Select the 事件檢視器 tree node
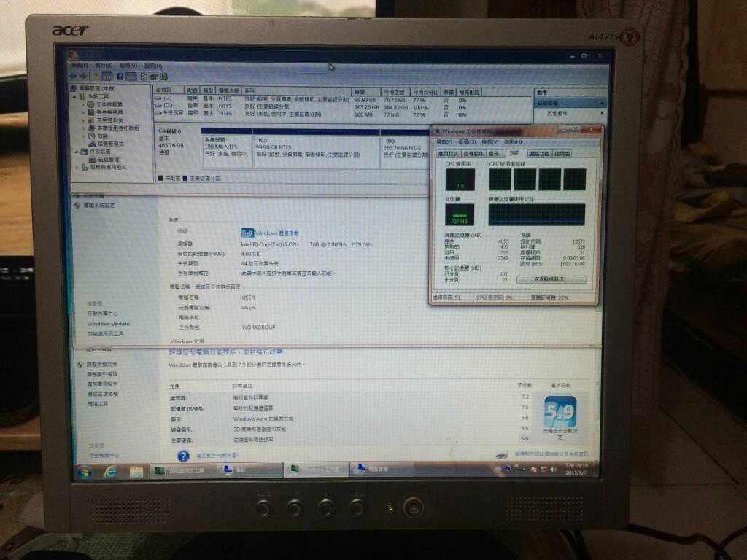Viewport: 747px width, 560px height. click(x=105, y=112)
